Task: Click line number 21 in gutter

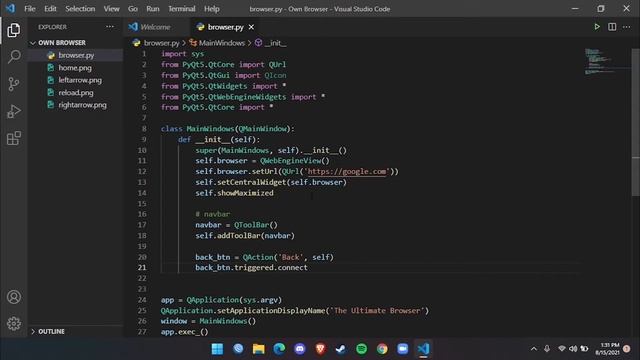Action: pyautogui.click(x=142, y=268)
